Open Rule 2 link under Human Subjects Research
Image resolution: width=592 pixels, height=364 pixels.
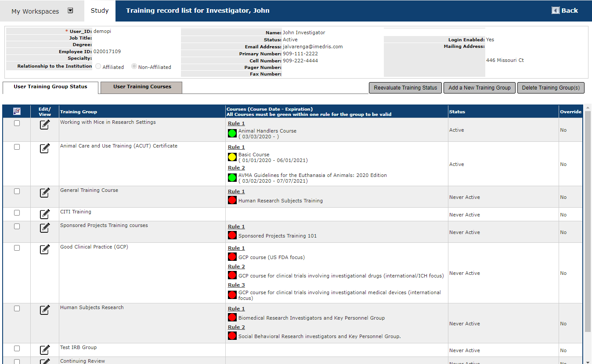point(236,327)
